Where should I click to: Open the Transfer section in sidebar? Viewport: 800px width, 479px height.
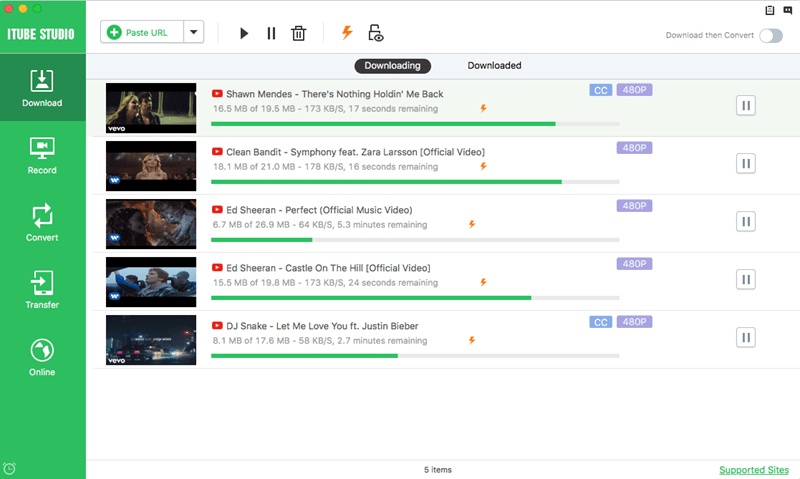42,290
